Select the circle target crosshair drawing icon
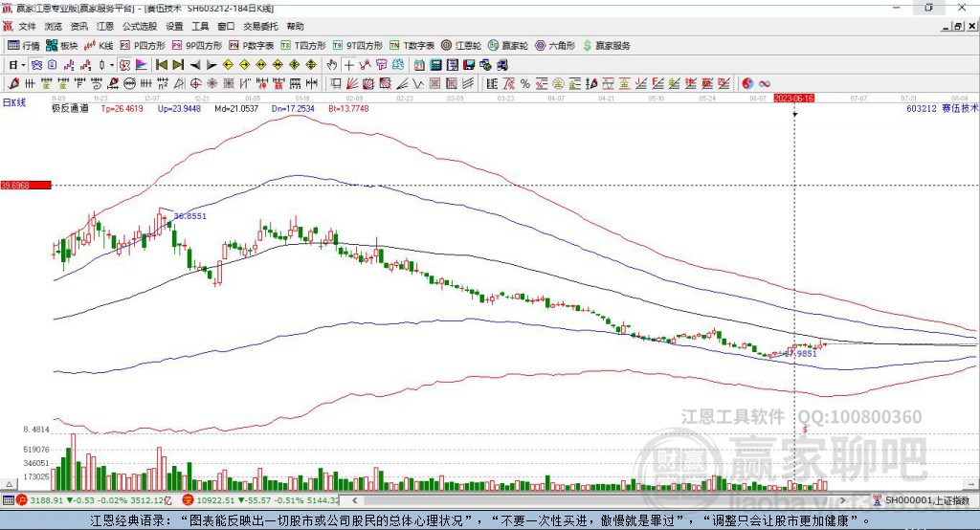Image resolution: width=980 pixels, height=530 pixels. 195,83
